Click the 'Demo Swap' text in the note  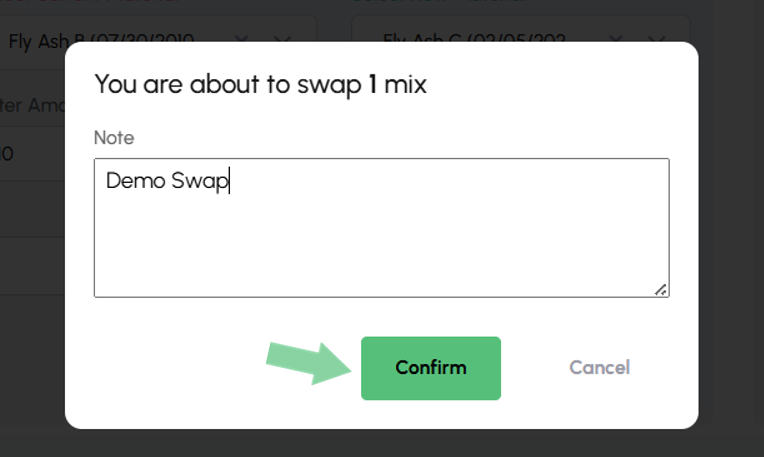pyautogui.click(x=167, y=181)
